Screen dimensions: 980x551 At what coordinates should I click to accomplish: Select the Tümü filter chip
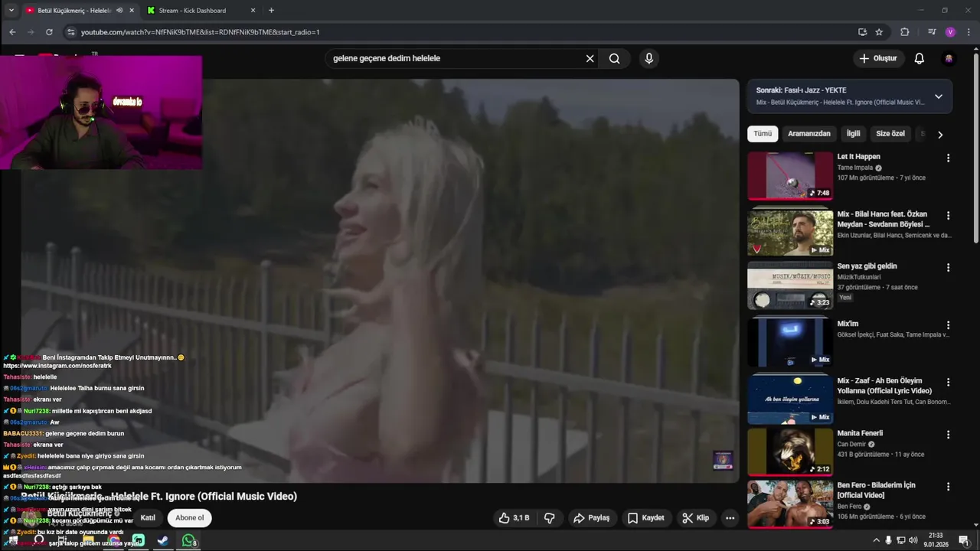[x=763, y=134]
